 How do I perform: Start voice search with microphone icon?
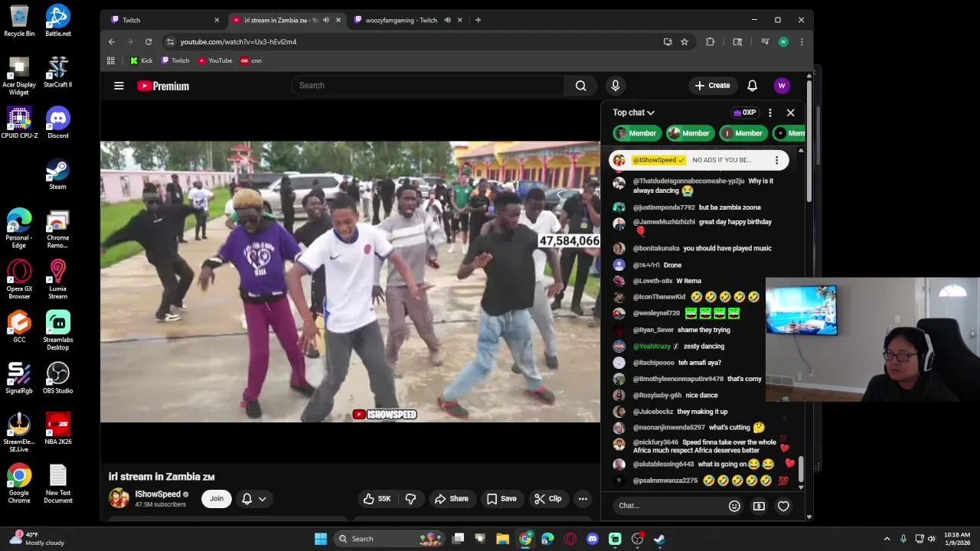tap(616, 86)
